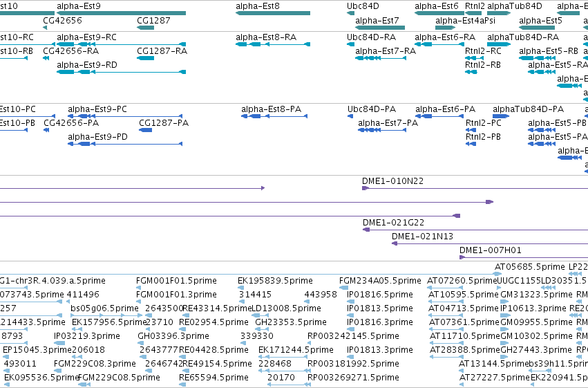
Task: Select the alpha-Est6 gene label
Action: pyautogui.click(x=437, y=6)
